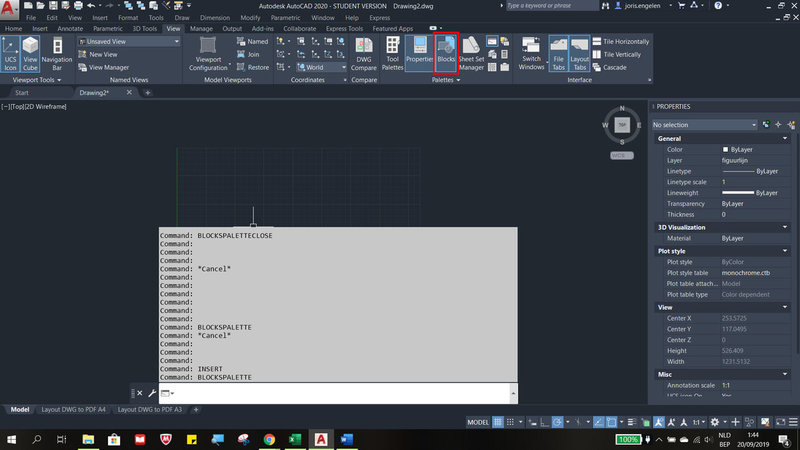
Task: Click the Tool Palettes icon
Action: pos(393,52)
